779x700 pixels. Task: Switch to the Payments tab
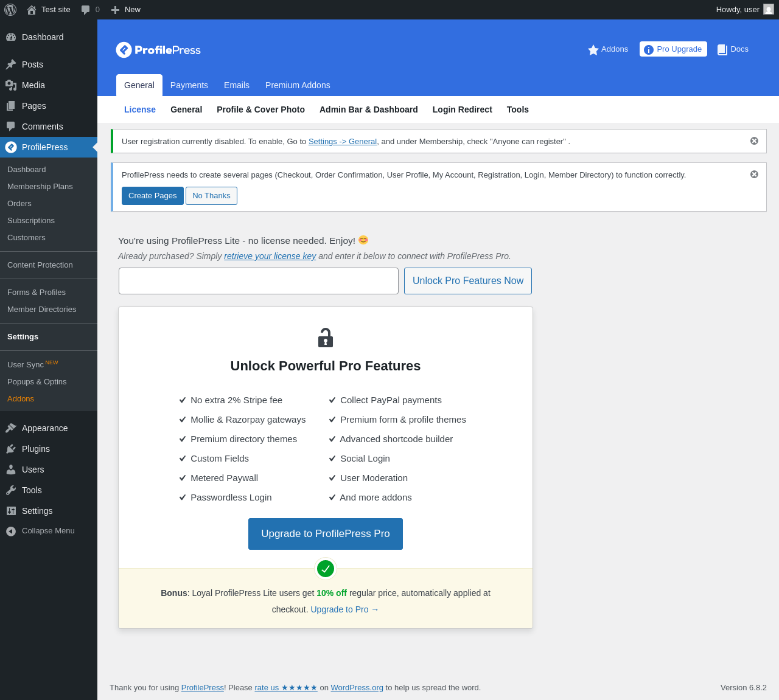(x=189, y=85)
